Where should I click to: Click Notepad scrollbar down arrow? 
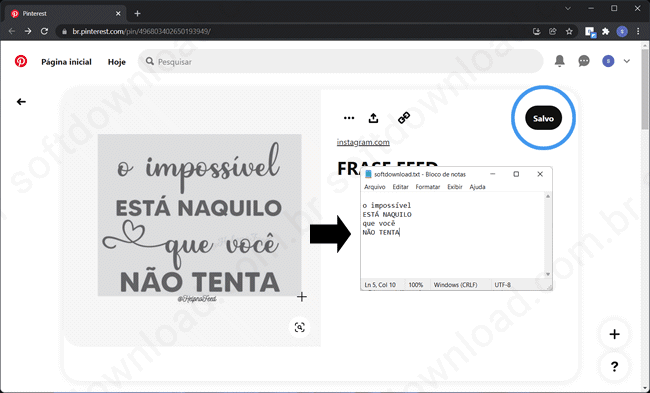548,274
